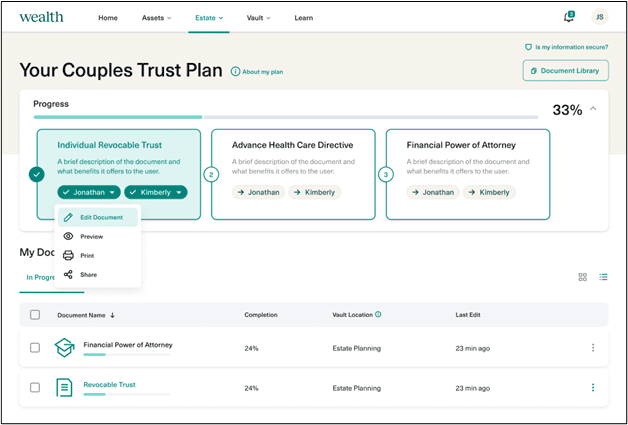The width and height of the screenshot is (628, 425).
Task: Click the Wealth logo
Action: [x=41, y=17]
